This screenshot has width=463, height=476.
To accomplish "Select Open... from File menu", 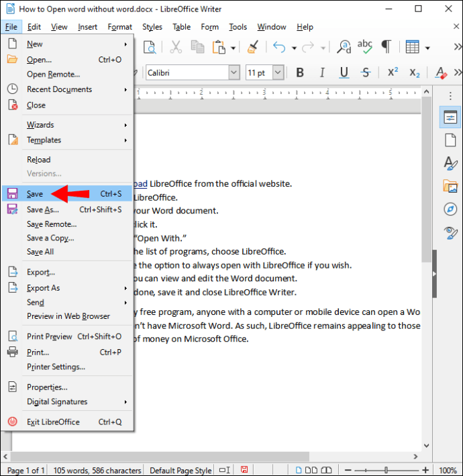I will click(67, 60).
